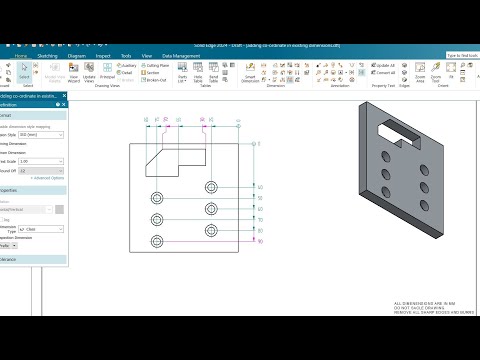The image size is (480, 360).
Task: Open the Tools ribbon tab
Action: [x=126, y=56]
